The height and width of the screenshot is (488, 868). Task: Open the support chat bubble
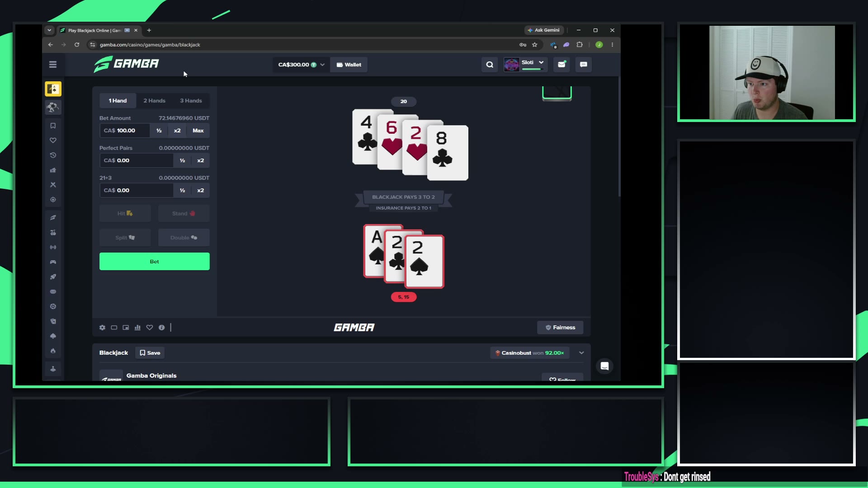(604, 366)
